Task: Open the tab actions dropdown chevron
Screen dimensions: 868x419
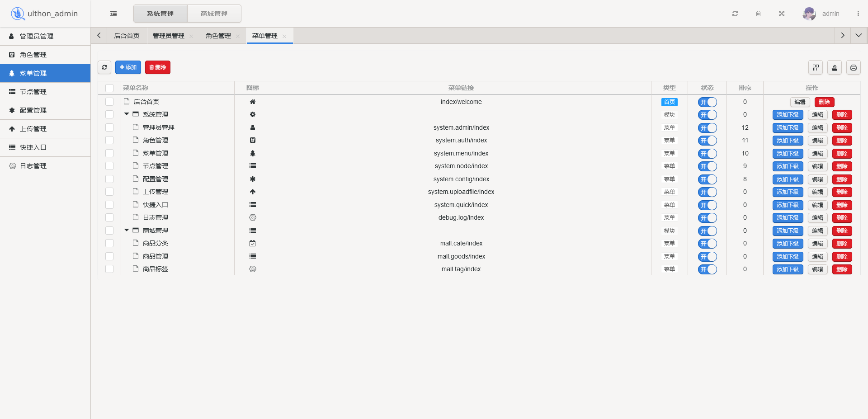Action: (859, 35)
